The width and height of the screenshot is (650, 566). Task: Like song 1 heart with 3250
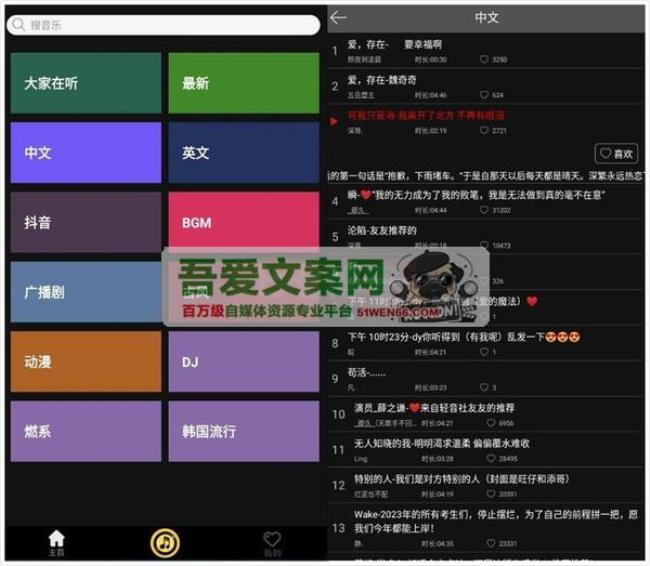coord(484,59)
